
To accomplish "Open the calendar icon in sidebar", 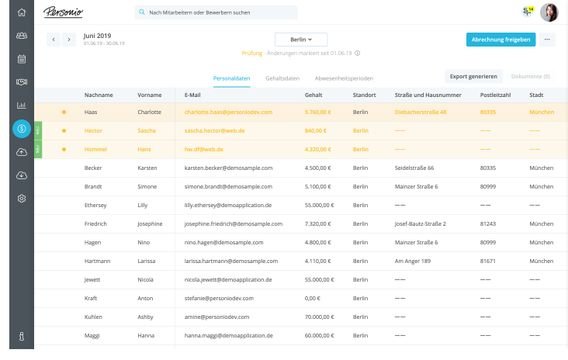I will (22, 59).
